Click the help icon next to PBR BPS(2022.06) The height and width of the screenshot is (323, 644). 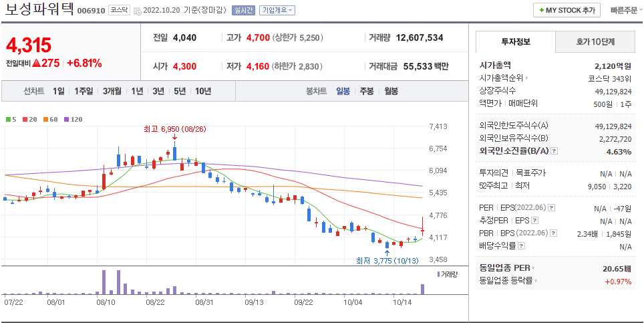click(x=554, y=233)
